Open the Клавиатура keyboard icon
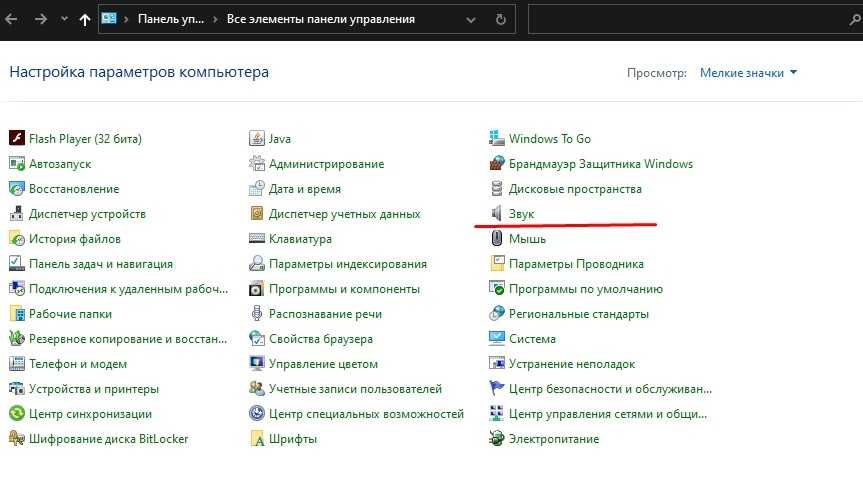 257,239
